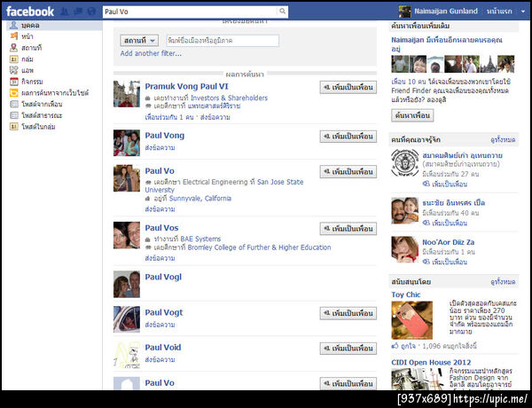Open Paul Vogl profile

coord(163,277)
